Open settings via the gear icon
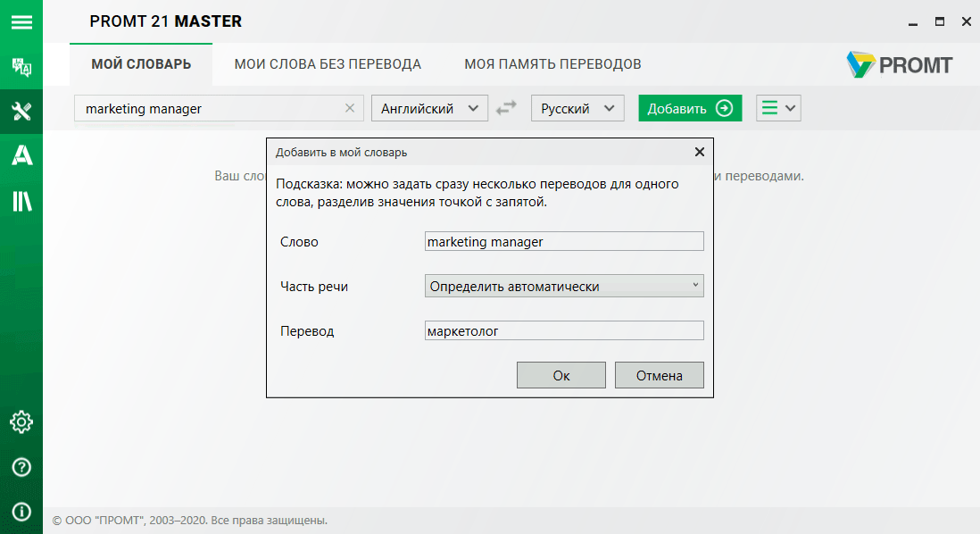This screenshot has height=534, width=980. click(21, 422)
